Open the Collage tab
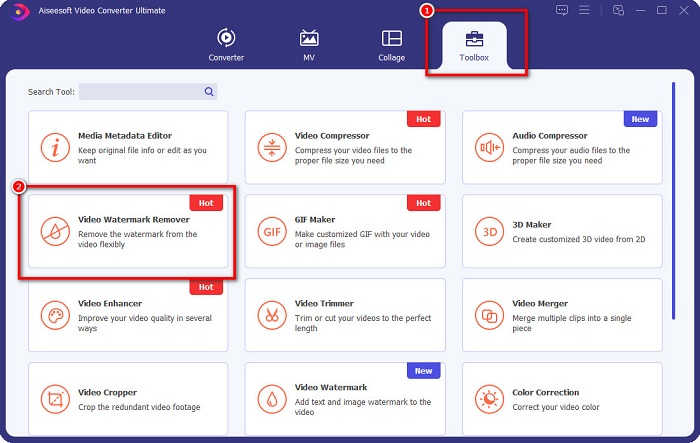The image size is (700, 443). click(391, 45)
